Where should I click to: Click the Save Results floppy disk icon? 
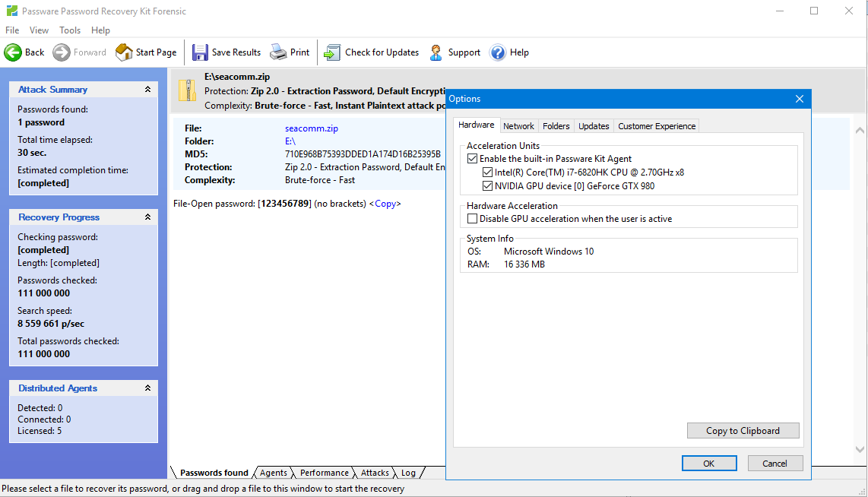pyautogui.click(x=200, y=52)
